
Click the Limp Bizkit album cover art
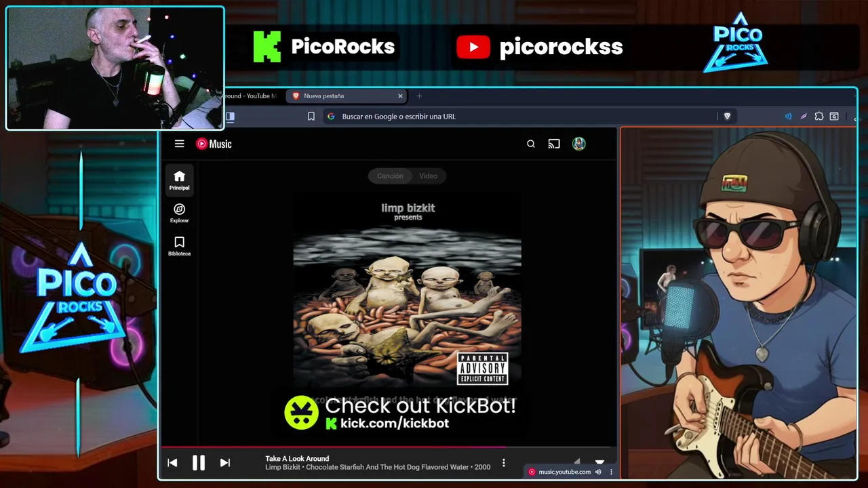[408, 290]
